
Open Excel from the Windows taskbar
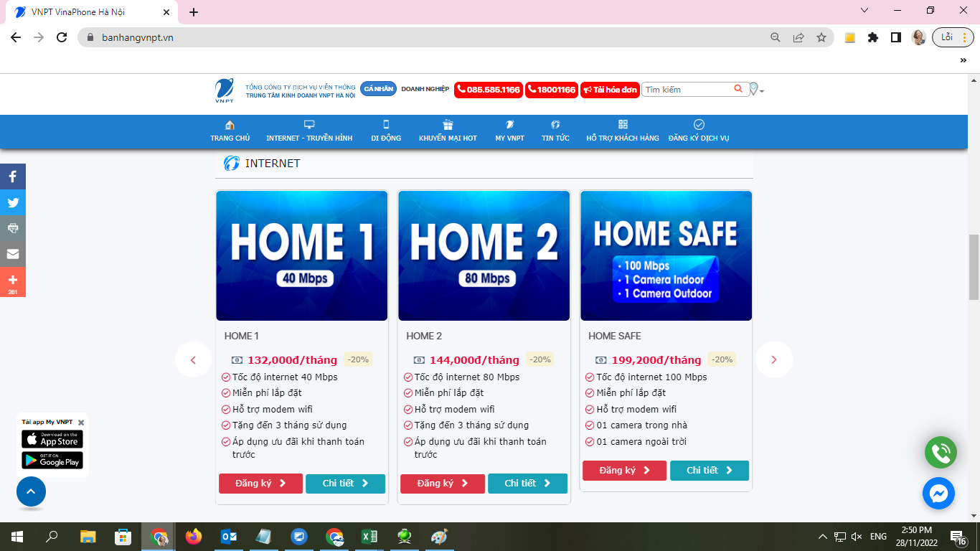[x=369, y=537]
